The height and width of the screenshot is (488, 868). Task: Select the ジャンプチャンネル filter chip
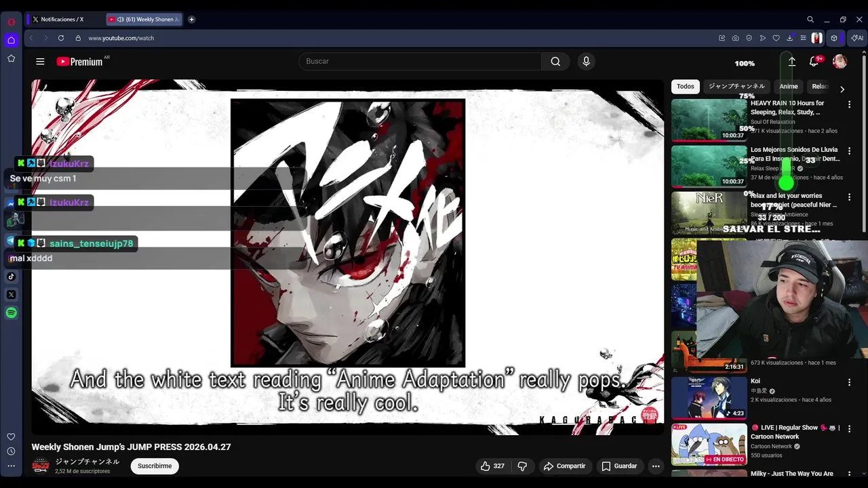(x=736, y=87)
